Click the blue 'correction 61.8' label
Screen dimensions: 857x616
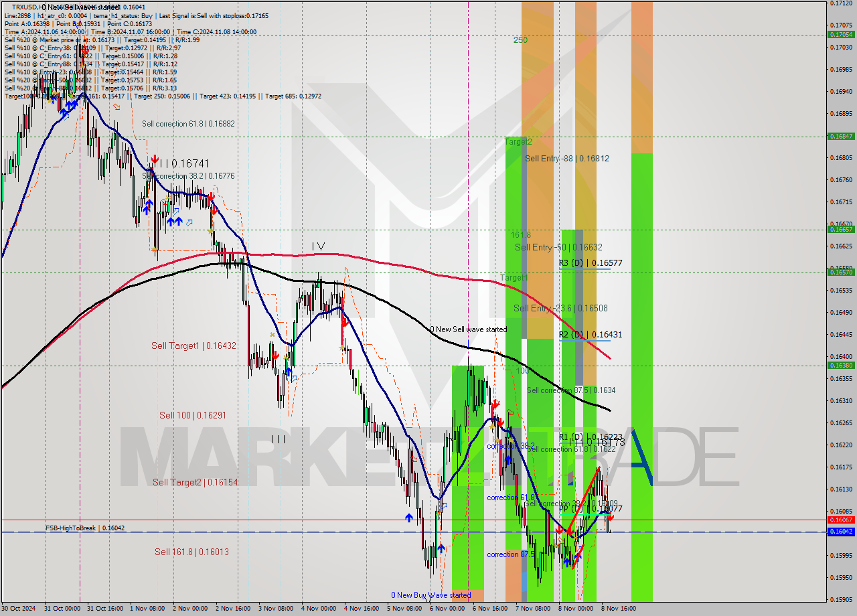click(511, 497)
